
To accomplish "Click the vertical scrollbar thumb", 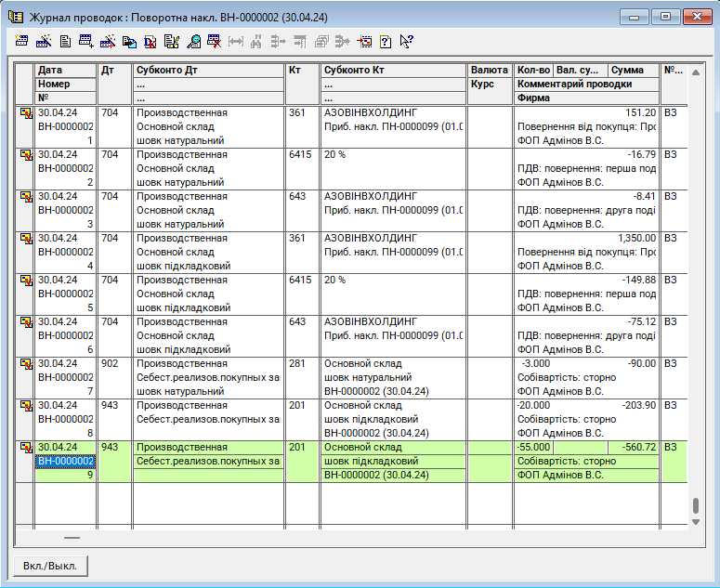I will coord(695,506).
